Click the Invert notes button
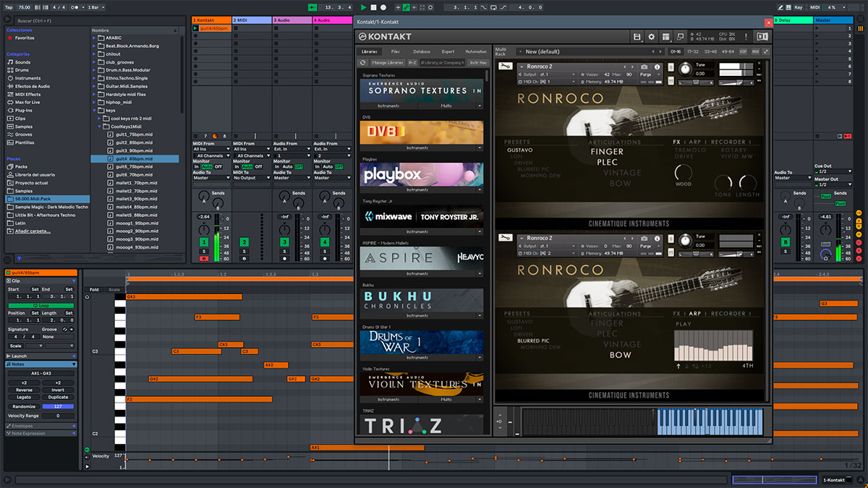Image resolution: width=868 pixels, height=488 pixels. 58,390
